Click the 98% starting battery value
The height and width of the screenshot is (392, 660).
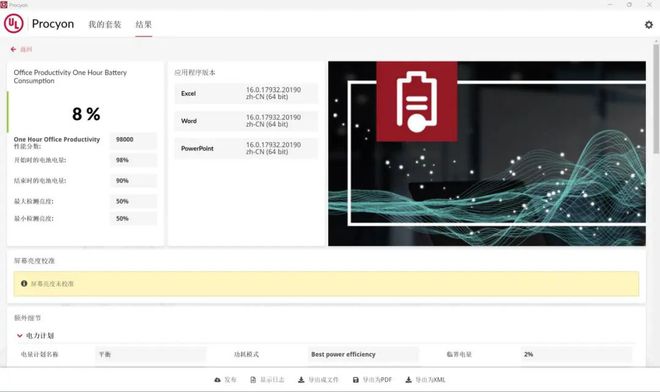[133, 160]
